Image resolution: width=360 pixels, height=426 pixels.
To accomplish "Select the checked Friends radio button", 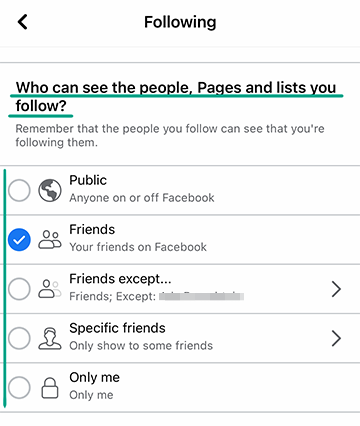I will click(x=19, y=240).
